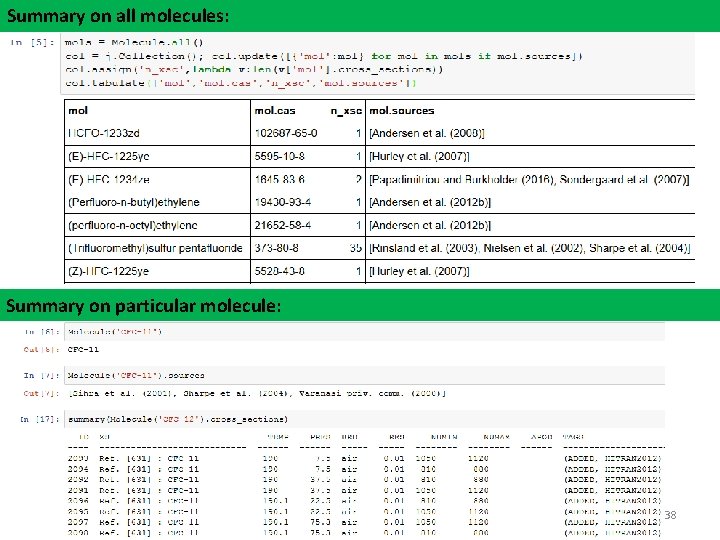Screen dimensions: 720x540
Task: Select the summary row with ID 2097
Action: click(365, 522)
